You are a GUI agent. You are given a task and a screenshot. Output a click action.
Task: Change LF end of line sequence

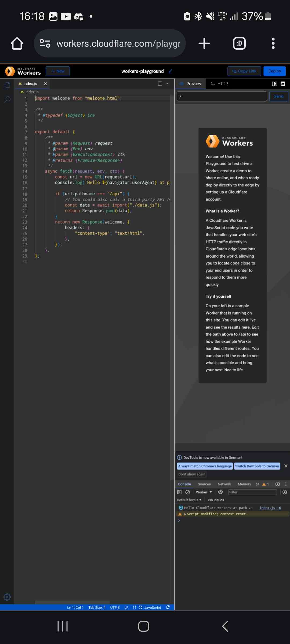tap(126, 608)
